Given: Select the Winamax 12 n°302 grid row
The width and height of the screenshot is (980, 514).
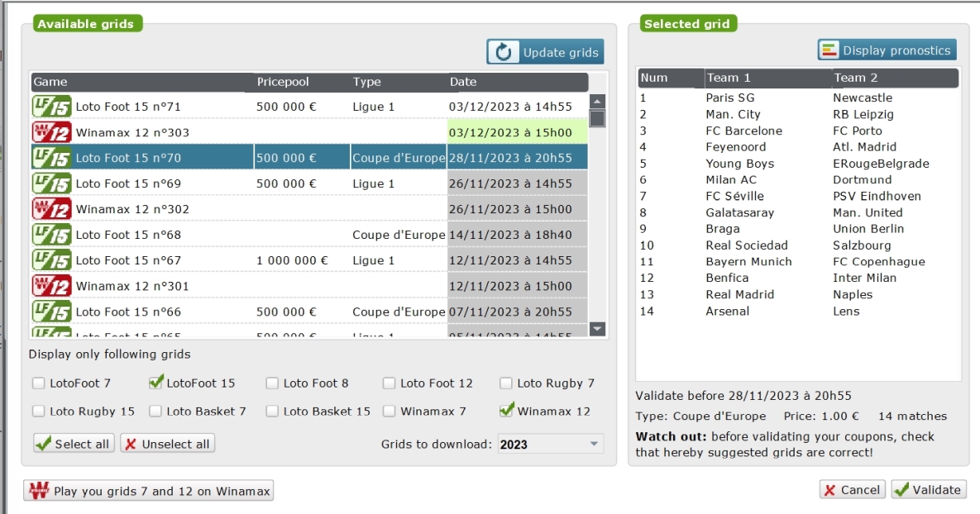Looking at the screenshot, I should tap(309, 208).
